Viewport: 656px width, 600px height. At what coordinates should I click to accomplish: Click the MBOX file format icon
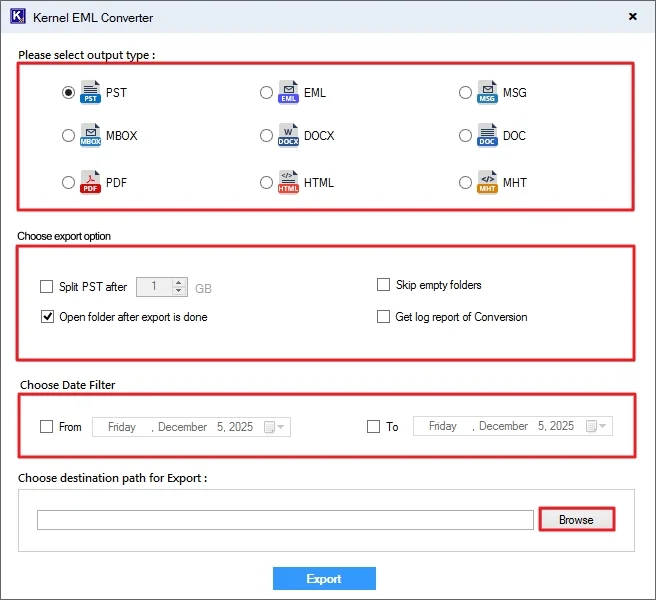click(x=90, y=135)
